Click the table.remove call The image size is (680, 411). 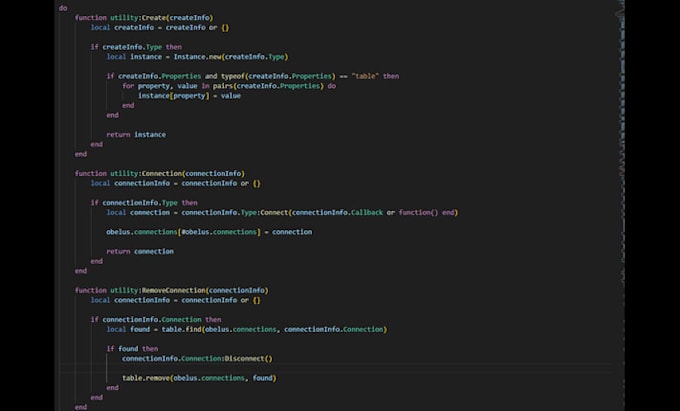[x=199, y=378]
